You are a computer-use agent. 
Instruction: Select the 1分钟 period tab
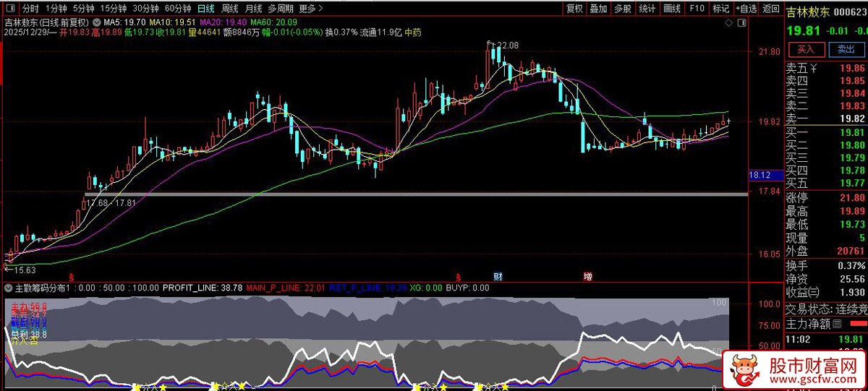point(55,9)
